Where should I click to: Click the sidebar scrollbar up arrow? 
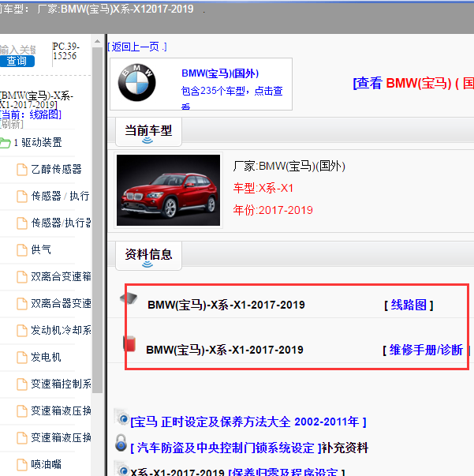point(97,41)
